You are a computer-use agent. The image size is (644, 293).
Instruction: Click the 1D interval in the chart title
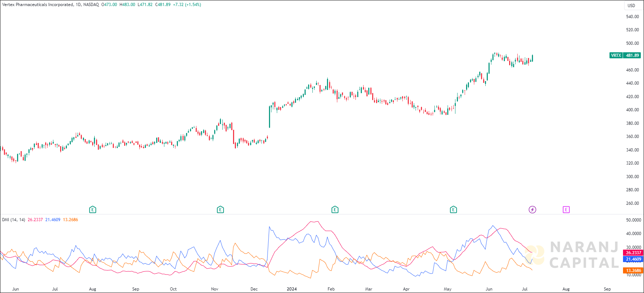coord(78,5)
